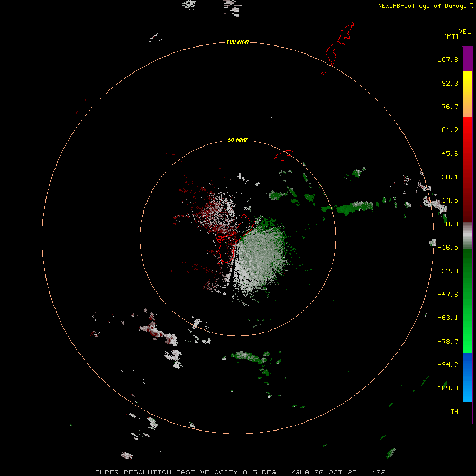Screen dimensions: 476x476
Task: Click the 107.8 velocity scale value
Action: click(448, 59)
